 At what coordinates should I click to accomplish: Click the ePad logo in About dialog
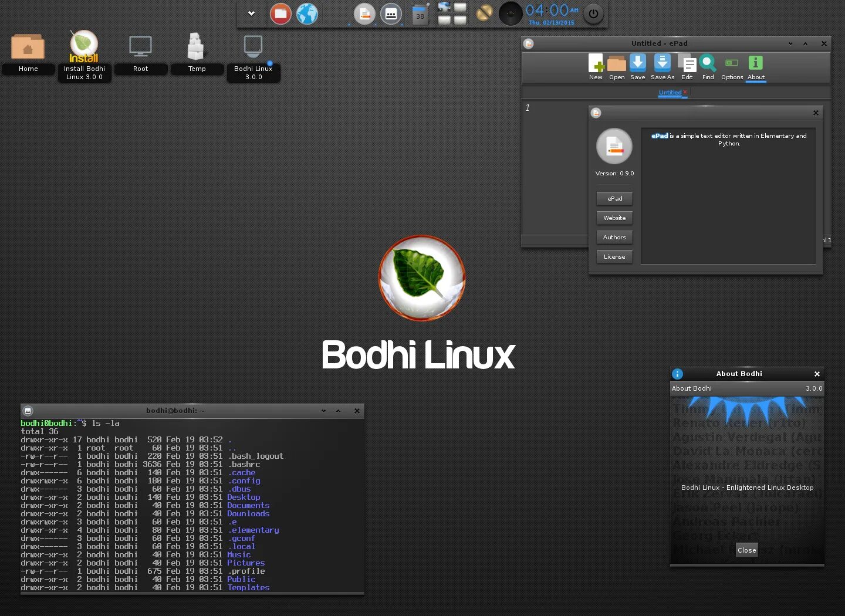tap(614, 146)
